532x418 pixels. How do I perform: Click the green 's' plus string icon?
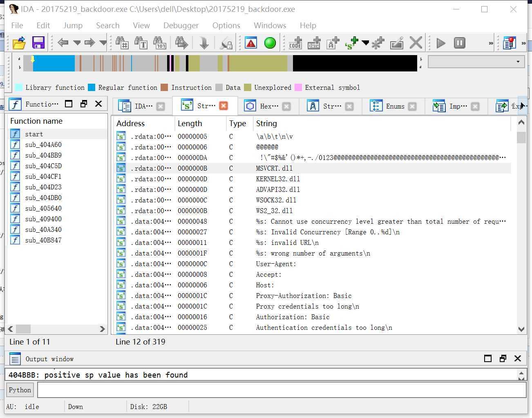point(351,42)
